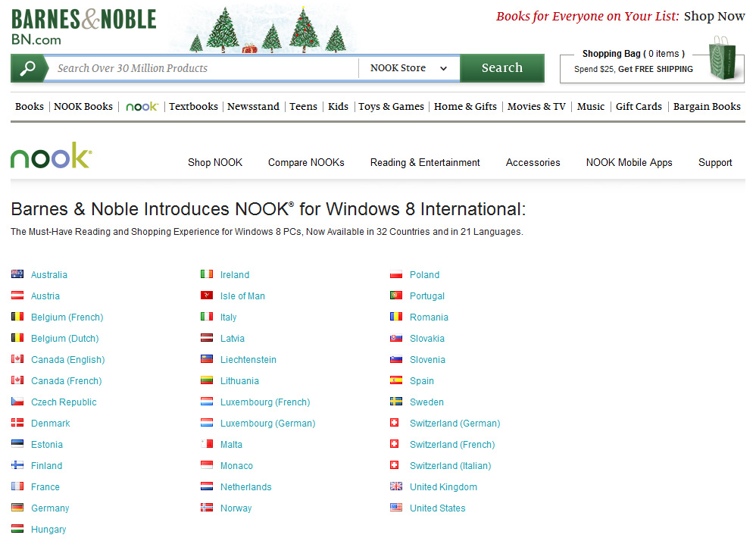The width and height of the screenshot is (756, 541).
Task: Click the Barnes & Noble logo
Action: click(83, 27)
